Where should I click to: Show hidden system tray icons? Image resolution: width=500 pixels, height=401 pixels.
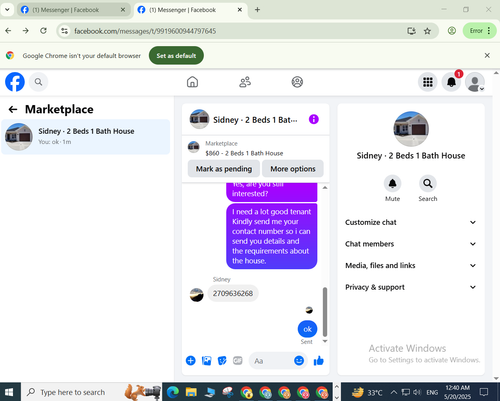[x=393, y=392]
